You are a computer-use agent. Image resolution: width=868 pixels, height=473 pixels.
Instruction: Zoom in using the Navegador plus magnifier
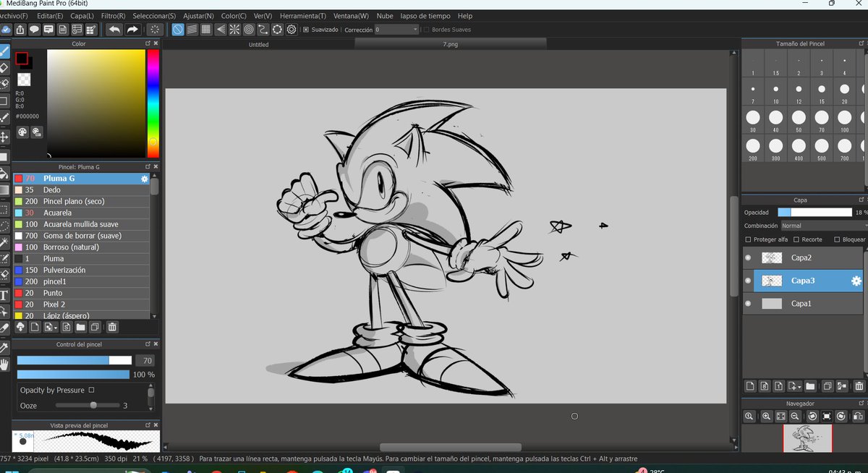(766, 417)
